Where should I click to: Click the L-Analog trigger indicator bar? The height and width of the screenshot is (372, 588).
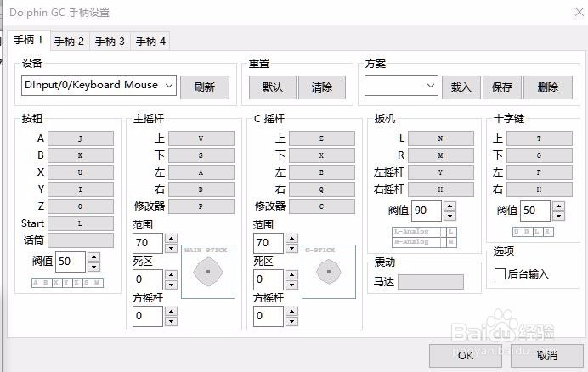[419, 232]
